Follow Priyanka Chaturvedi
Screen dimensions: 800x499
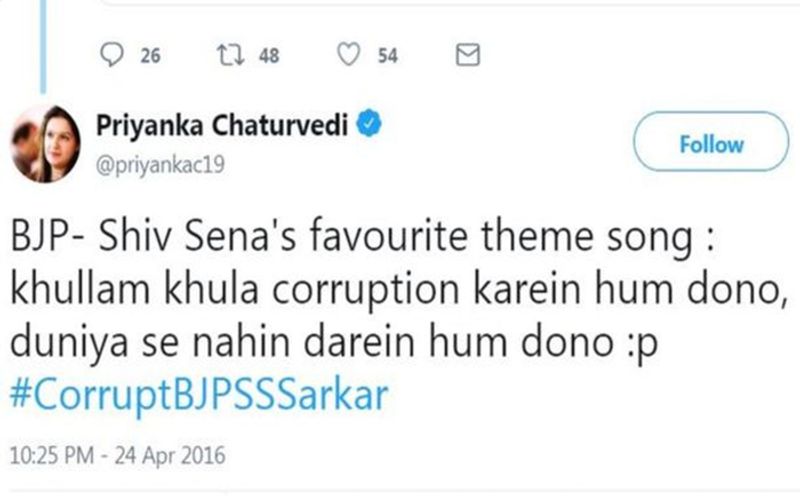tap(710, 145)
